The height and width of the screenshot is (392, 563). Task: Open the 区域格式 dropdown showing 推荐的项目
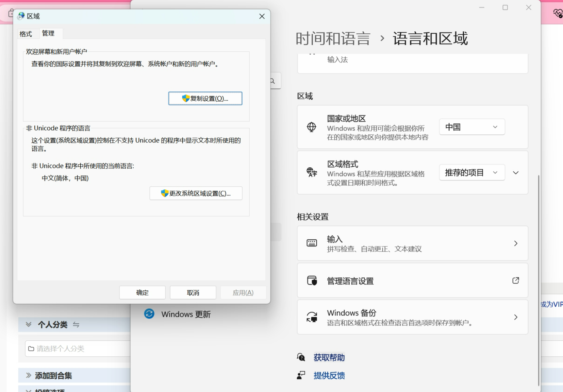[472, 172]
